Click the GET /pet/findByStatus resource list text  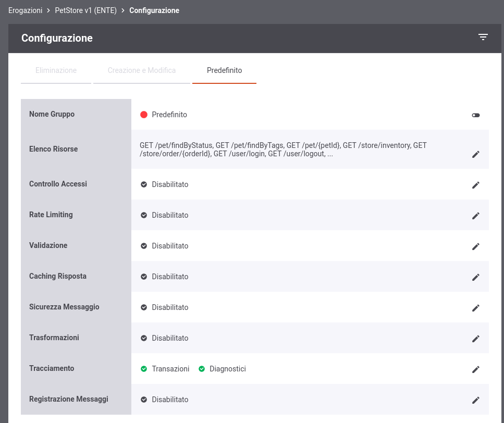point(283,150)
